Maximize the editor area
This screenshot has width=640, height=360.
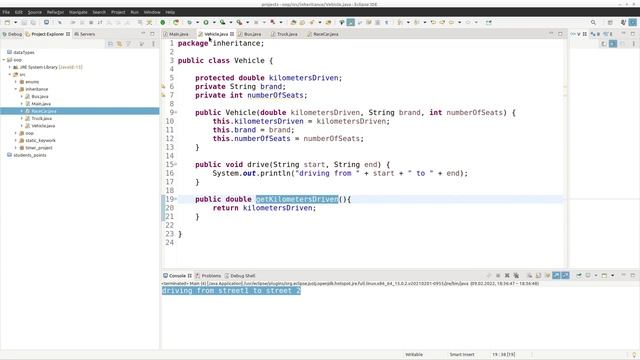(x=560, y=34)
